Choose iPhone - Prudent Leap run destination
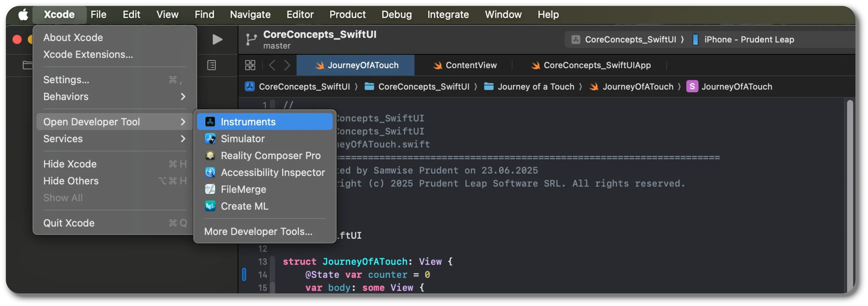The image size is (868, 306). pos(749,40)
